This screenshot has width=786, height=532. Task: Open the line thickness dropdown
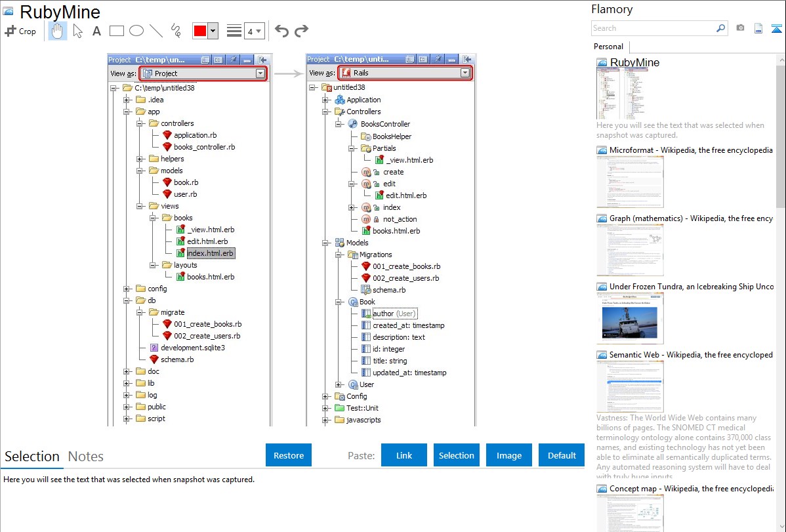[254, 31]
